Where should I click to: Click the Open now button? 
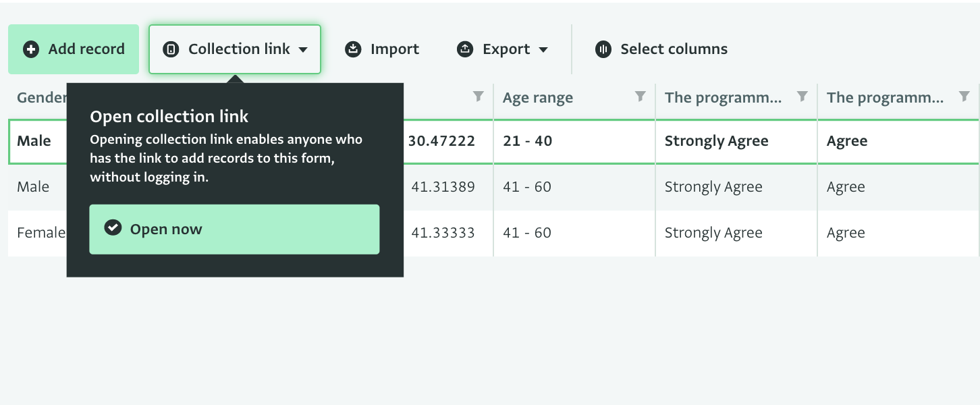234,230
